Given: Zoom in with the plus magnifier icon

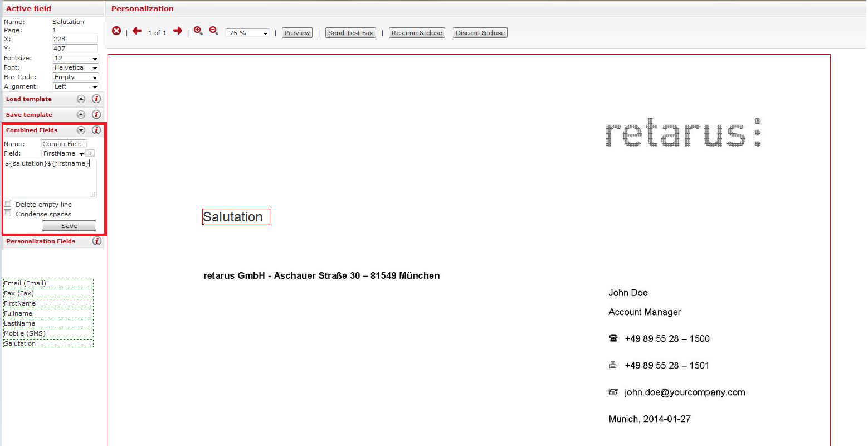Looking at the screenshot, I should pyautogui.click(x=198, y=31).
